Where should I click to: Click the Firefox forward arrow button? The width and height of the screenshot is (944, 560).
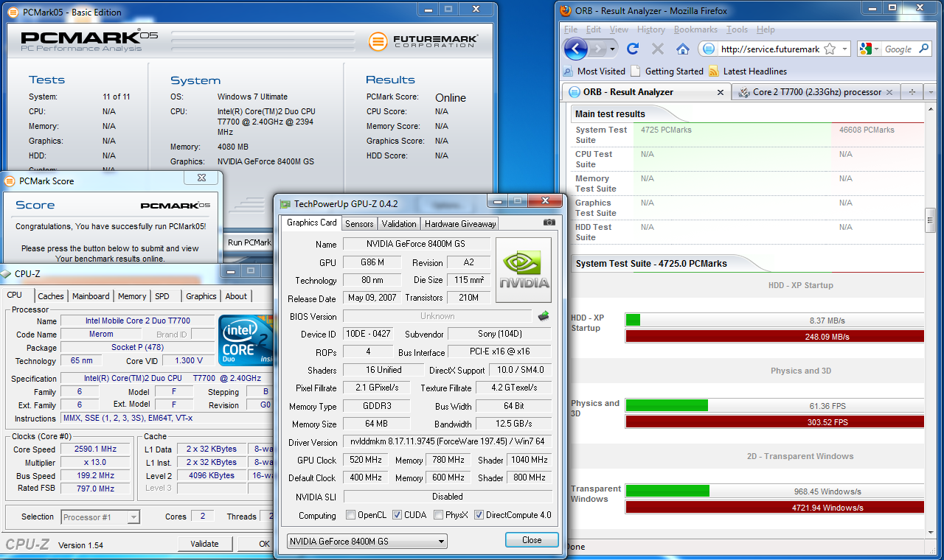[597, 49]
